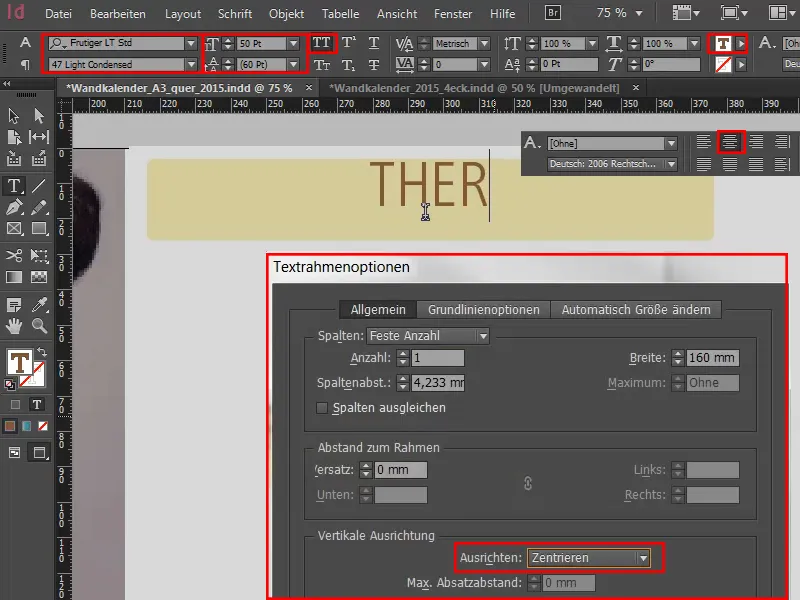Open Spalten Feste Anzahl dropdown

[483, 336]
